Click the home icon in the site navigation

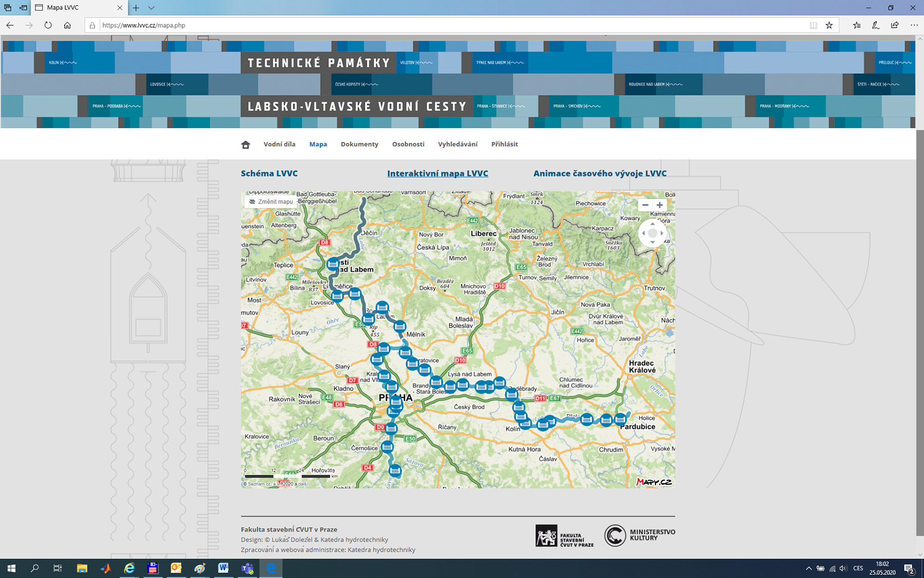pyautogui.click(x=245, y=145)
